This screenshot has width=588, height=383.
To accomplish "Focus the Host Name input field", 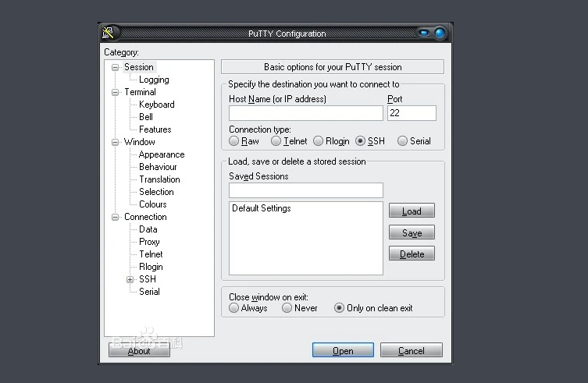I will [x=306, y=113].
